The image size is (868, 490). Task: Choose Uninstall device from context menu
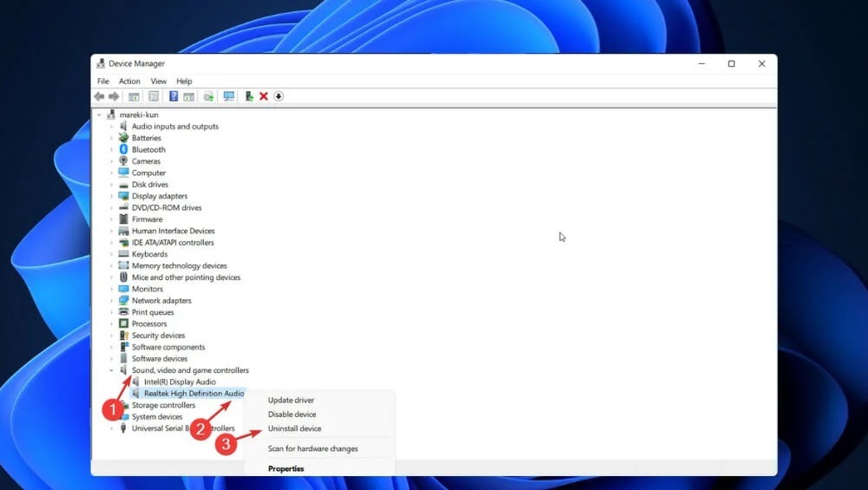point(294,428)
